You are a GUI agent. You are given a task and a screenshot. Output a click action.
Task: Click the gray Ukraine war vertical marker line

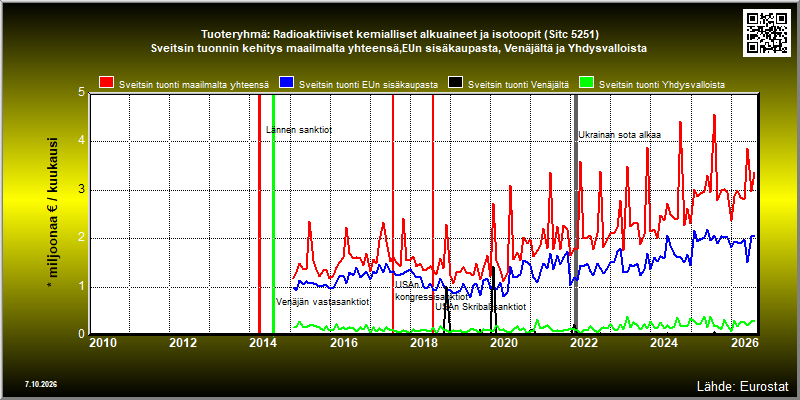pos(577,213)
